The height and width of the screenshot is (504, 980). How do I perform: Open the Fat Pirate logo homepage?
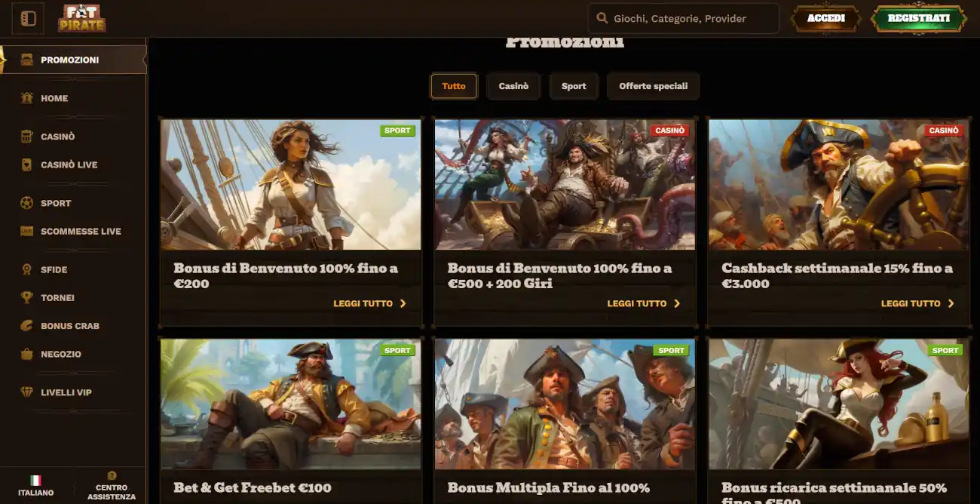(x=82, y=18)
